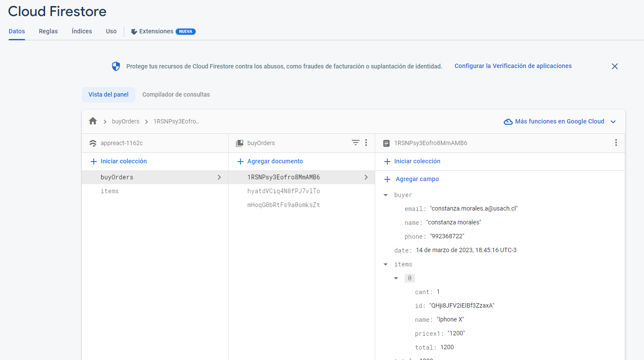Open buyOrders collection more options menu
Screen dimensions: 644x360
tap(366, 143)
